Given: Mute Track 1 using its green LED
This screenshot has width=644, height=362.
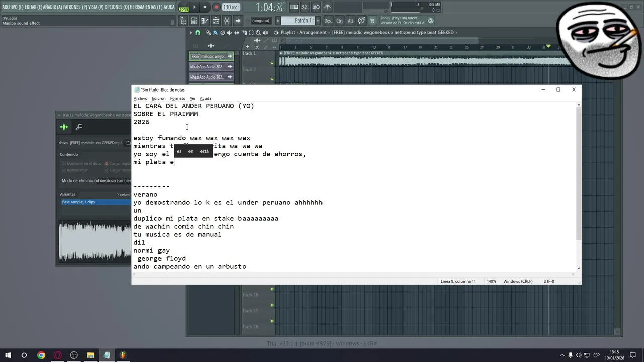Looking at the screenshot, I should click(272, 63).
